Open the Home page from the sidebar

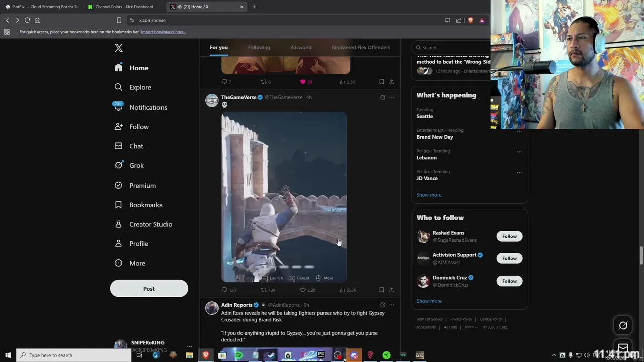pos(131,68)
